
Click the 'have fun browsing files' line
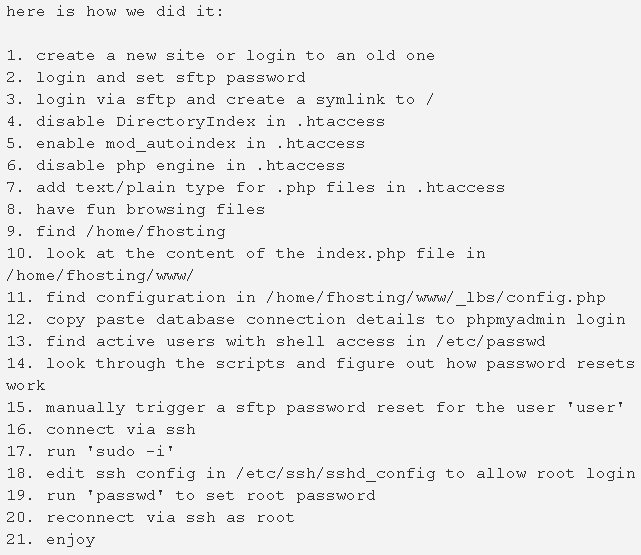pyautogui.click(x=137, y=209)
